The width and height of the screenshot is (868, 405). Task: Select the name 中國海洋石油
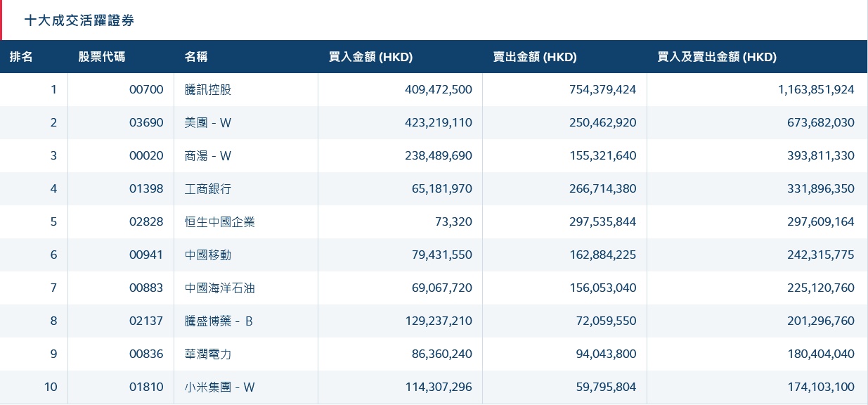point(220,288)
